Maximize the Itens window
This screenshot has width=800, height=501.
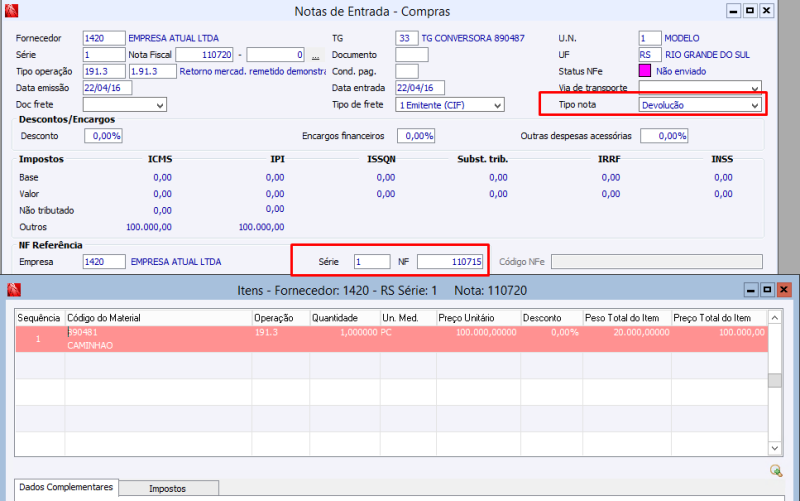point(766,290)
